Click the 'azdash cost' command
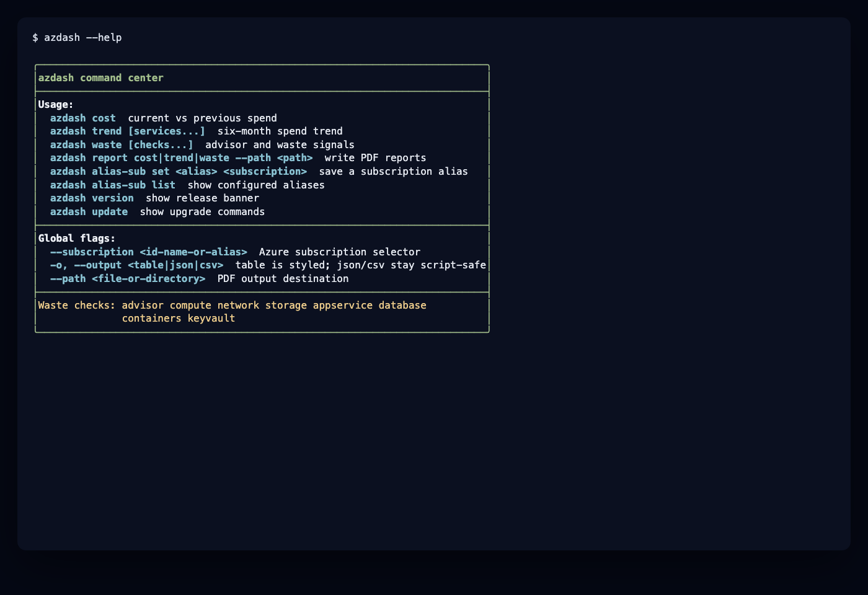This screenshot has height=595, width=868. coord(83,118)
